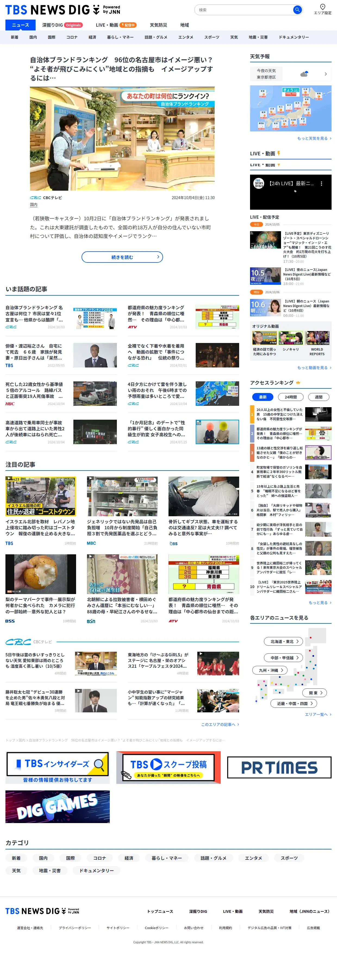Click tonight's weather cloud-moon icon
Image resolution: width=337 pixels, height=980 pixels.
pos(304,74)
